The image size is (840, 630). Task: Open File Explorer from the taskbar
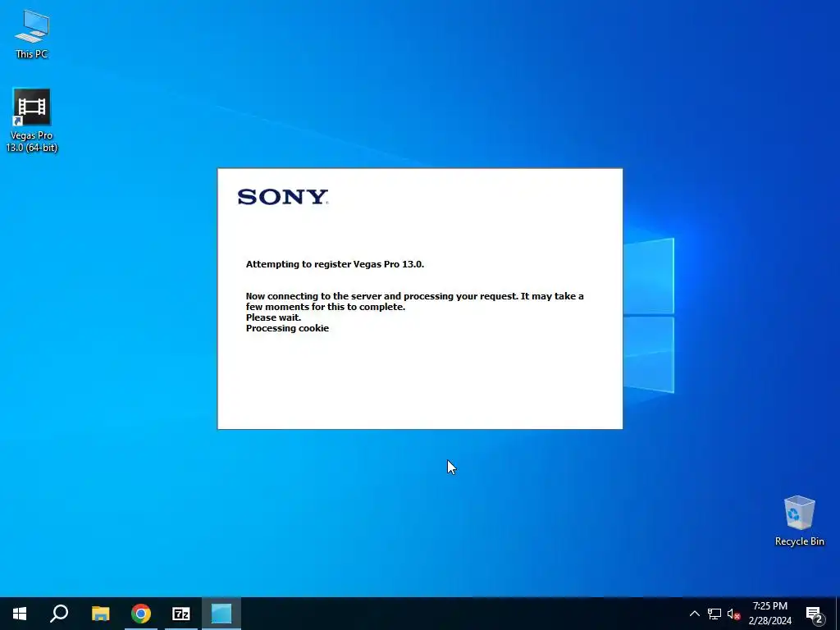point(100,614)
